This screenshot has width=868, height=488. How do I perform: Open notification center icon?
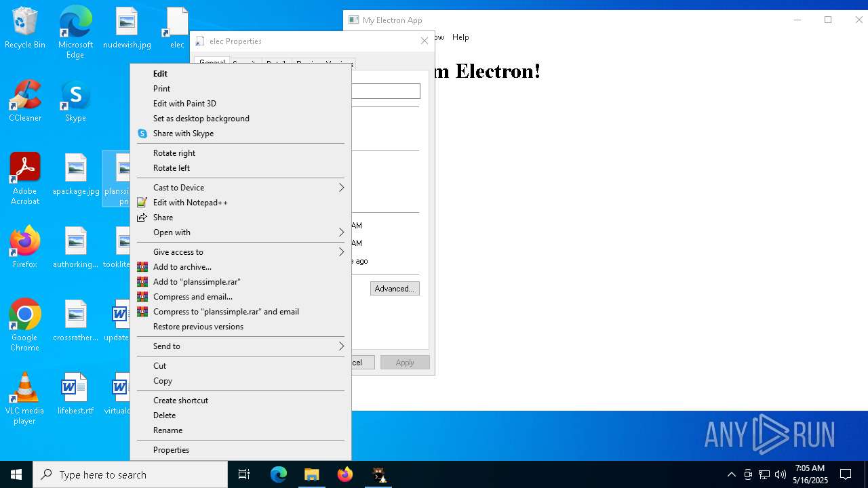(846, 474)
